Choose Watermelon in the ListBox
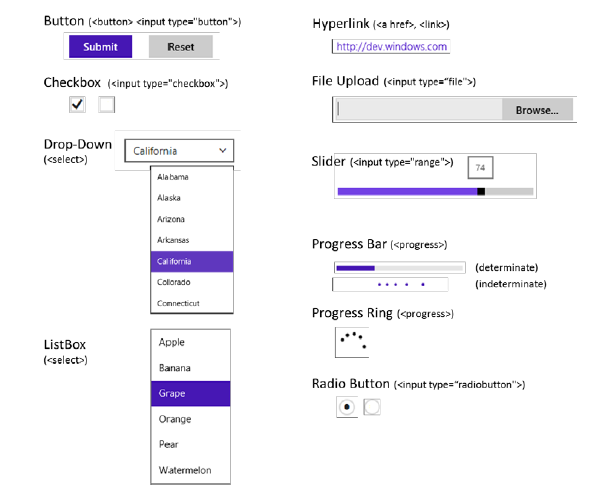The width and height of the screenshot is (616, 489). coord(191,470)
